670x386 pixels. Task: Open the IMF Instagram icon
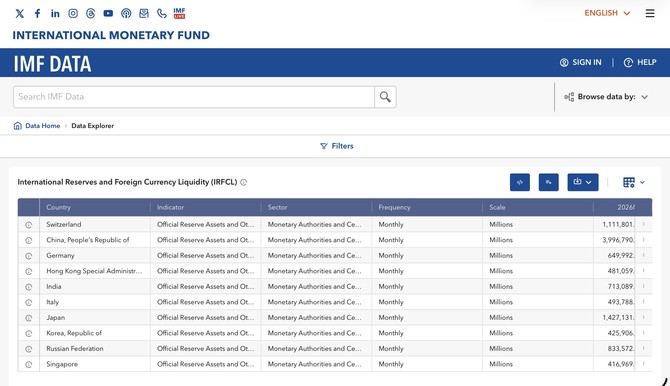click(x=73, y=13)
